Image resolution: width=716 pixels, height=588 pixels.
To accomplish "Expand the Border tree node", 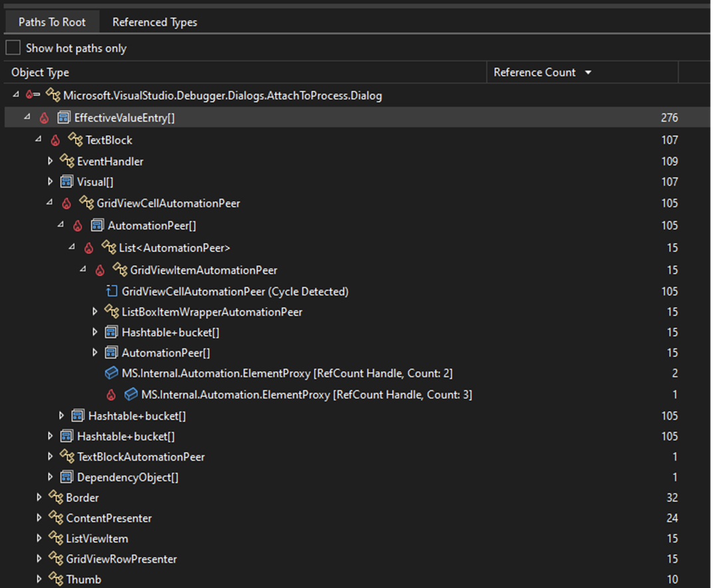I will coord(39,498).
